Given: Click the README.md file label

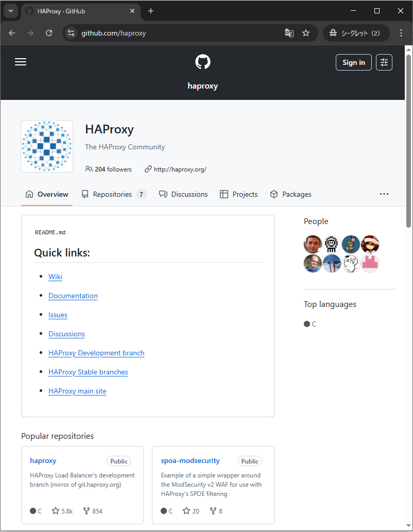Looking at the screenshot, I should pyautogui.click(x=50, y=232).
